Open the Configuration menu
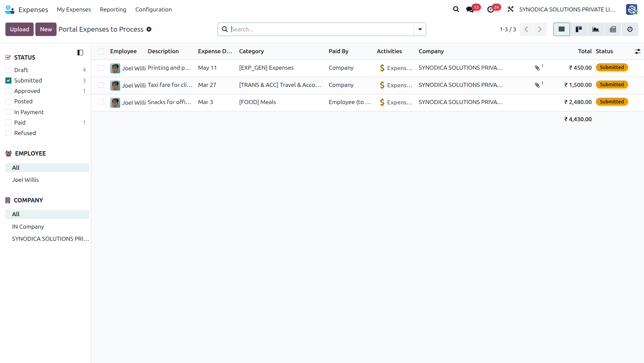This screenshot has width=644, height=363. click(x=154, y=9)
